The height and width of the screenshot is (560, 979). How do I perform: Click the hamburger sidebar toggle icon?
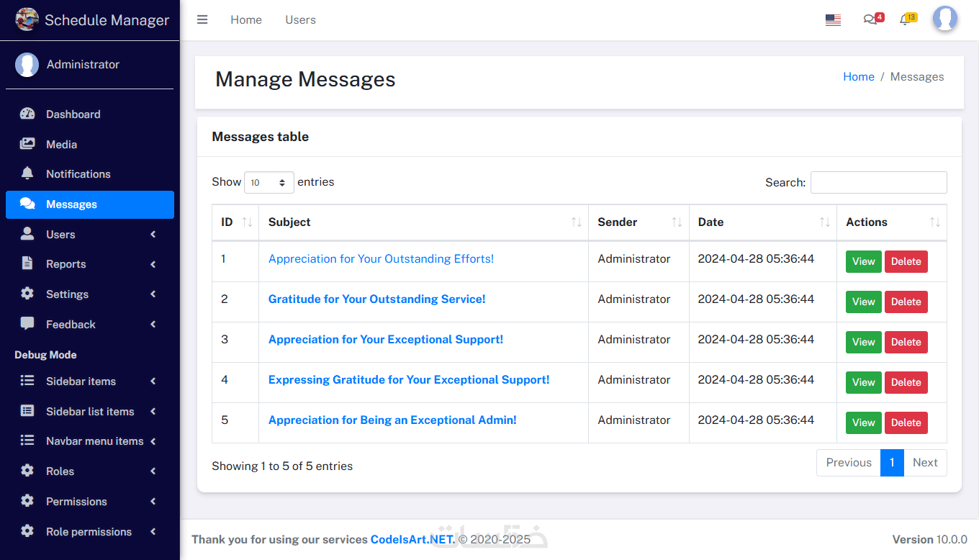pos(202,20)
